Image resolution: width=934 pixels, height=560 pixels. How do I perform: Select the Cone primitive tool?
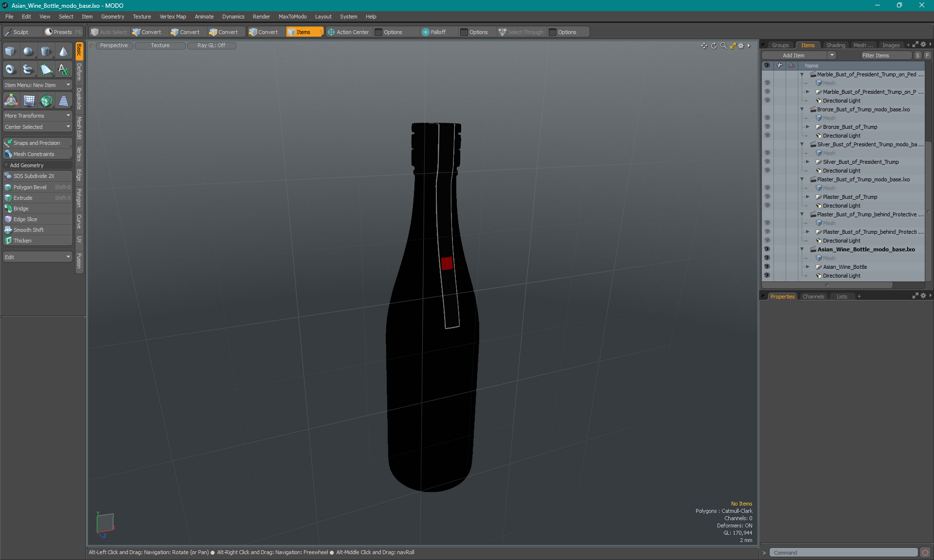point(63,52)
